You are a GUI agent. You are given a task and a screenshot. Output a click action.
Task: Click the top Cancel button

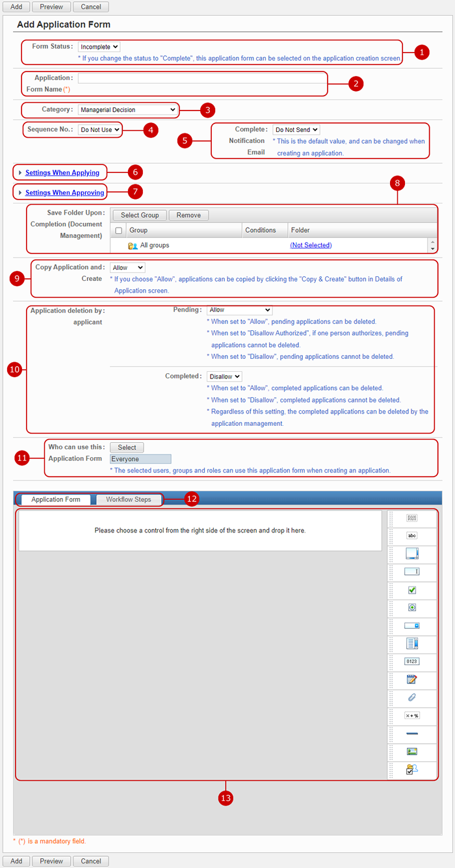[91, 7]
